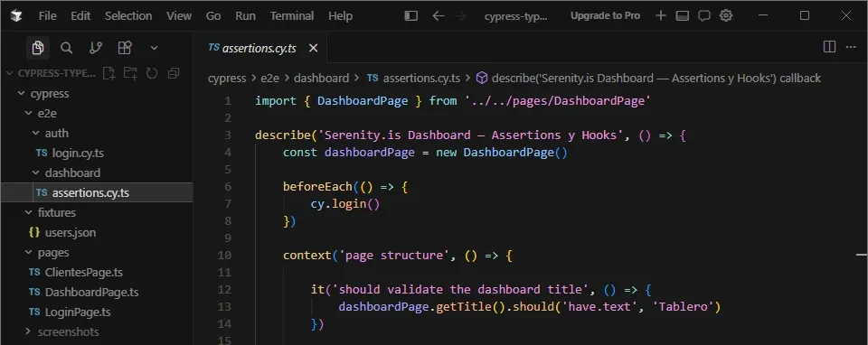The image size is (868, 345).
Task: Click the cypress-typ... project search box
Action: [515, 16]
